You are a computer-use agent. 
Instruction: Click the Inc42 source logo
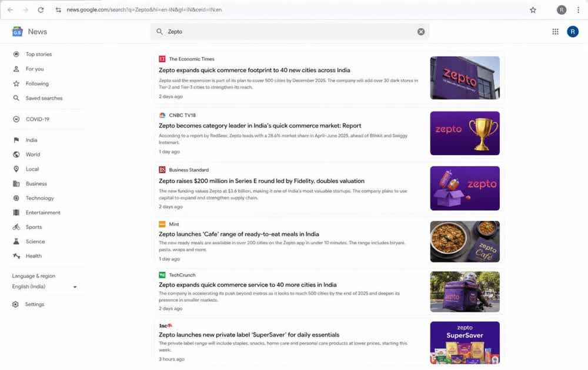click(165, 325)
